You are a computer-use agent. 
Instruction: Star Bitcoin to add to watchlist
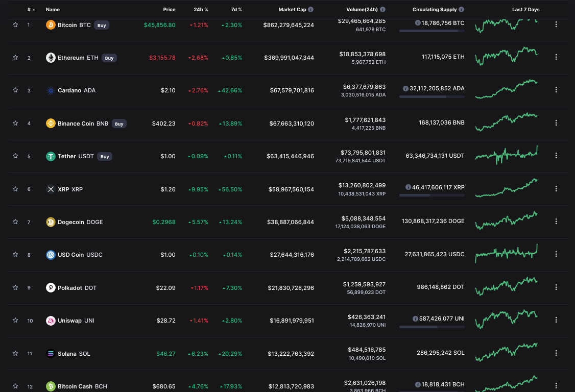click(15, 24)
